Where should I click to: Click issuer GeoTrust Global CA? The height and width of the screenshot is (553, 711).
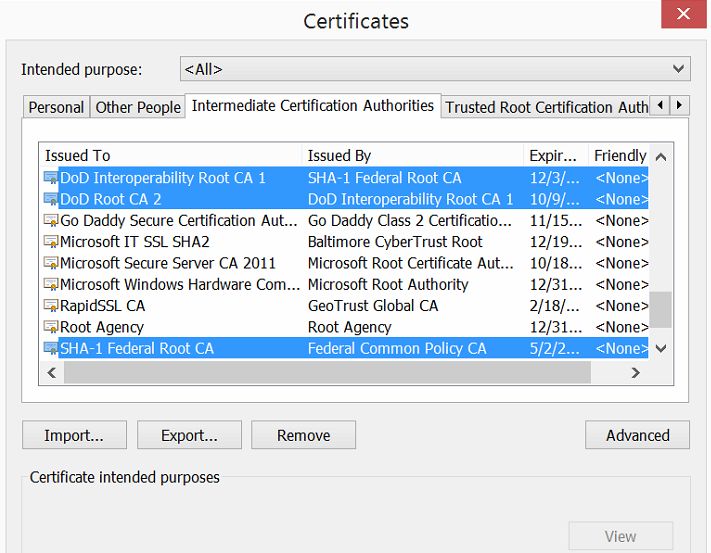pyautogui.click(x=373, y=306)
